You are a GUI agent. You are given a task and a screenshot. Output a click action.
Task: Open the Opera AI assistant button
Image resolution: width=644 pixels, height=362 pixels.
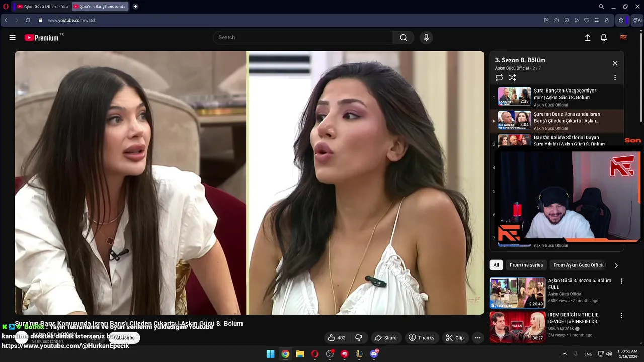[637, 20]
